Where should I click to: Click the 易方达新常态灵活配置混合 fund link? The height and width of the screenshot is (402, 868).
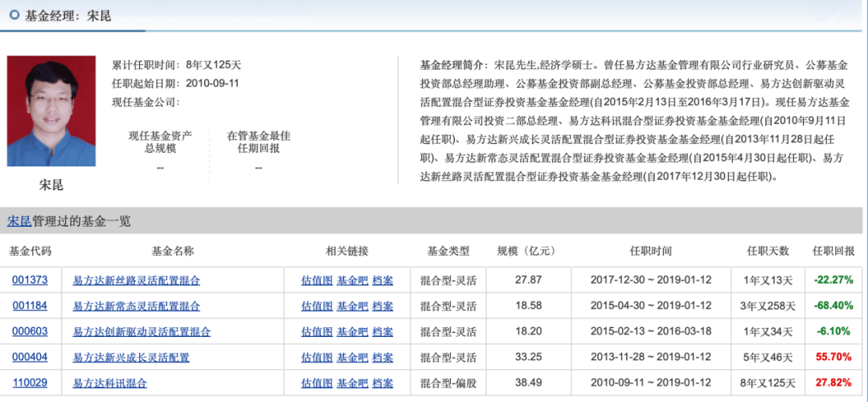pyautogui.click(x=136, y=306)
